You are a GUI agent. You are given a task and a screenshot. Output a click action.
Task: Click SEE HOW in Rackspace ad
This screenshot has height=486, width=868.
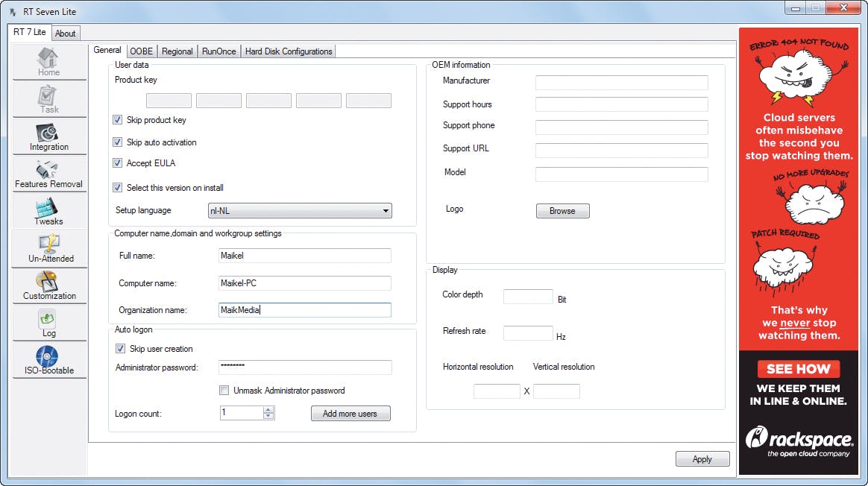(798, 369)
